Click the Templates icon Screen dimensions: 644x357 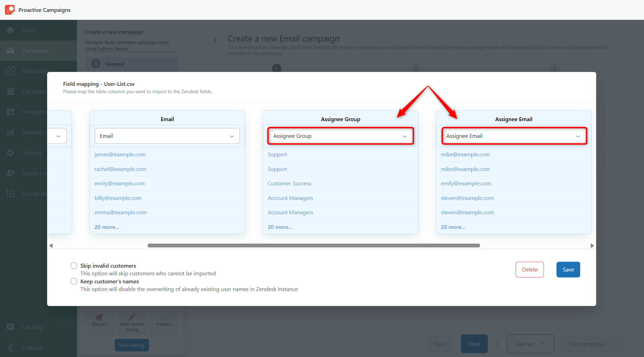(x=10, y=112)
